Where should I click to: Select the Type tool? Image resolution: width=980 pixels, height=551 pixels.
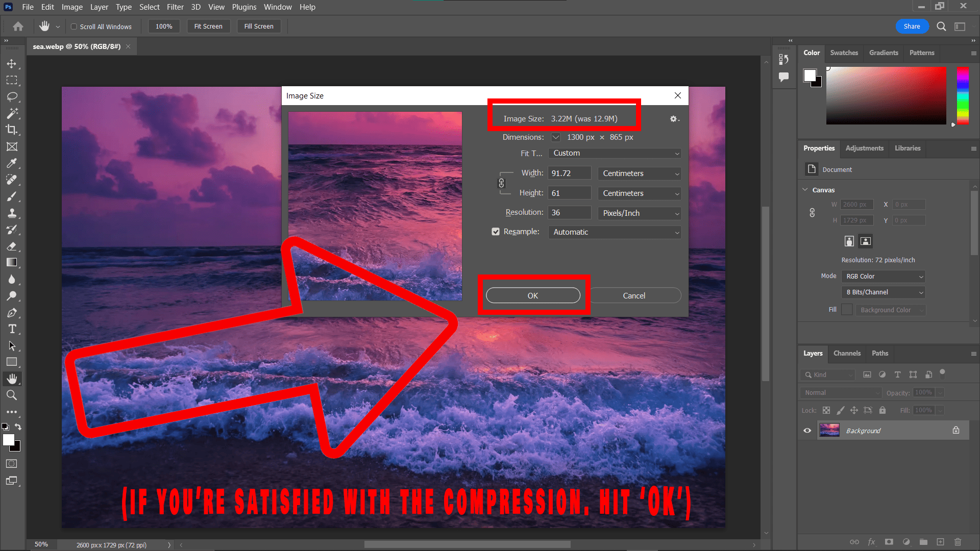tap(12, 329)
